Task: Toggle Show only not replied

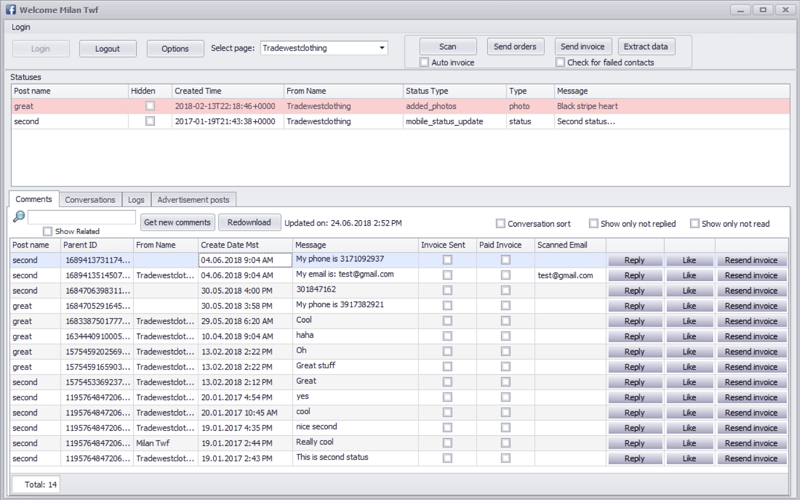Action: coord(593,223)
